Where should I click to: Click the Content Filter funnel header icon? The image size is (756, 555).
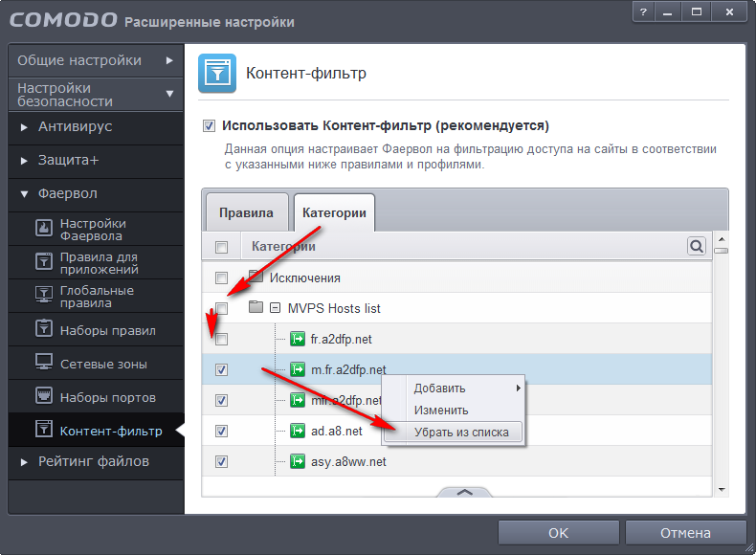coord(217,73)
